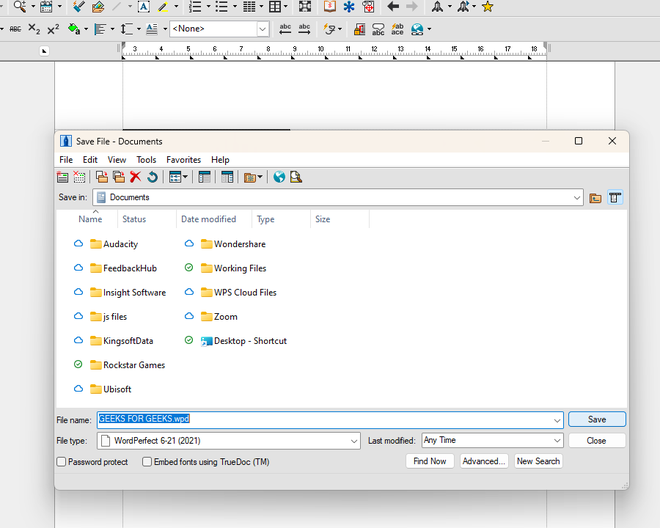Click the zoom-to-page arrows icon in main toolbar

305,6
